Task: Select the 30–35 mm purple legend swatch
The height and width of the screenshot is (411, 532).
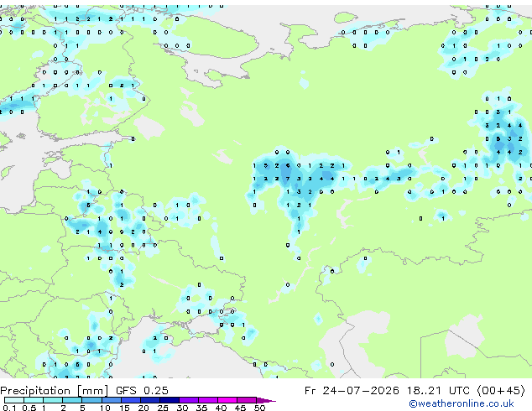Action: (x=188, y=400)
